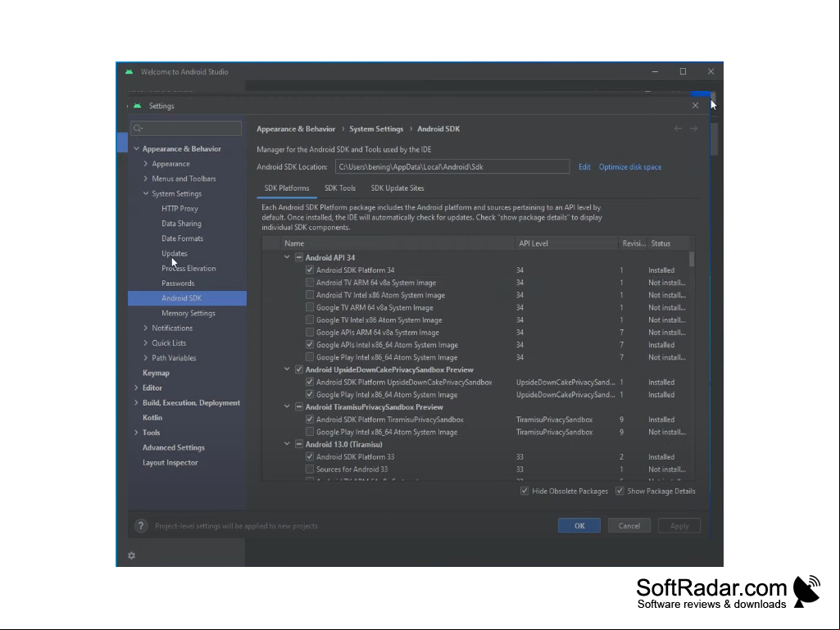Toggle Android SDK Platform 34 checkbox

(x=310, y=270)
